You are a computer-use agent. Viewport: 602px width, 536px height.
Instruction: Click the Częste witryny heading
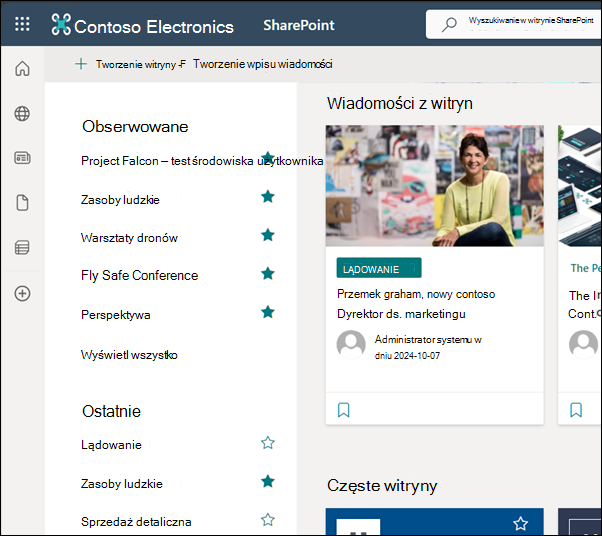click(382, 486)
